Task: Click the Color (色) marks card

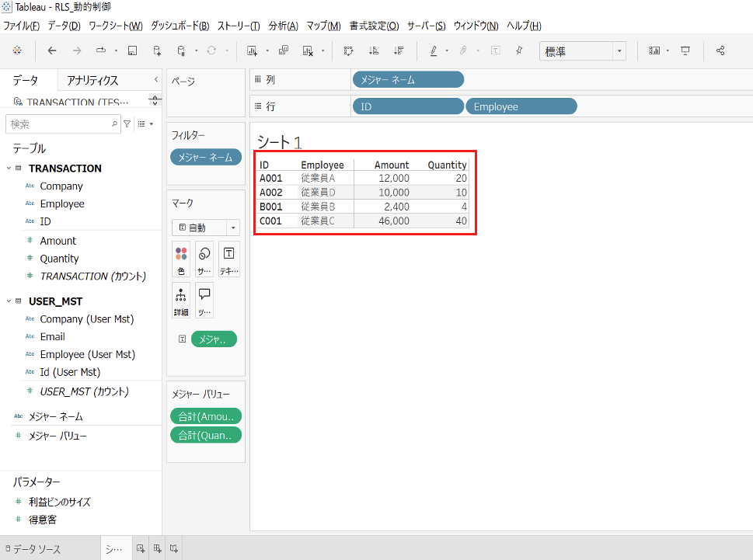Action: tap(181, 259)
